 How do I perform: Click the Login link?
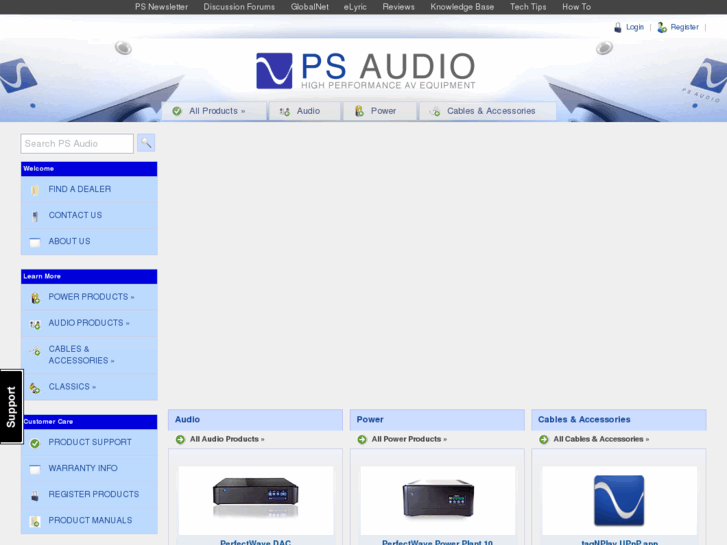(x=635, y=27)
